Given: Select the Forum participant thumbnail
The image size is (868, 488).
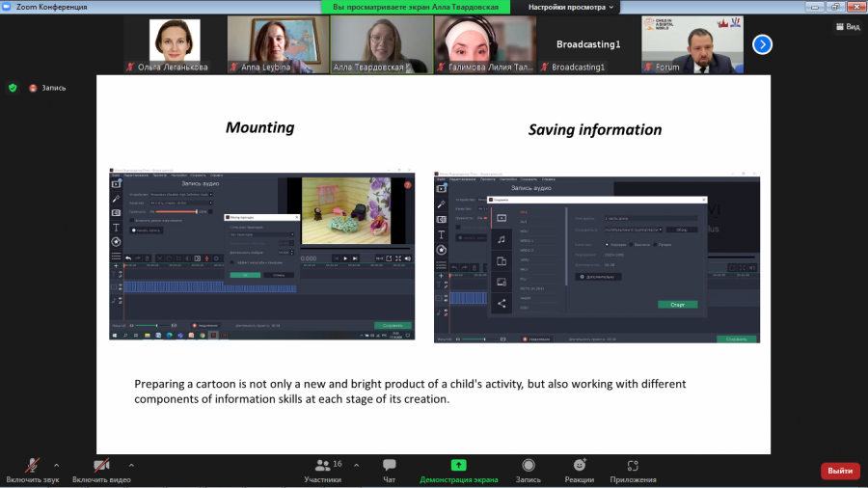Looking at the screenshot, I should [x=692, y=44].
